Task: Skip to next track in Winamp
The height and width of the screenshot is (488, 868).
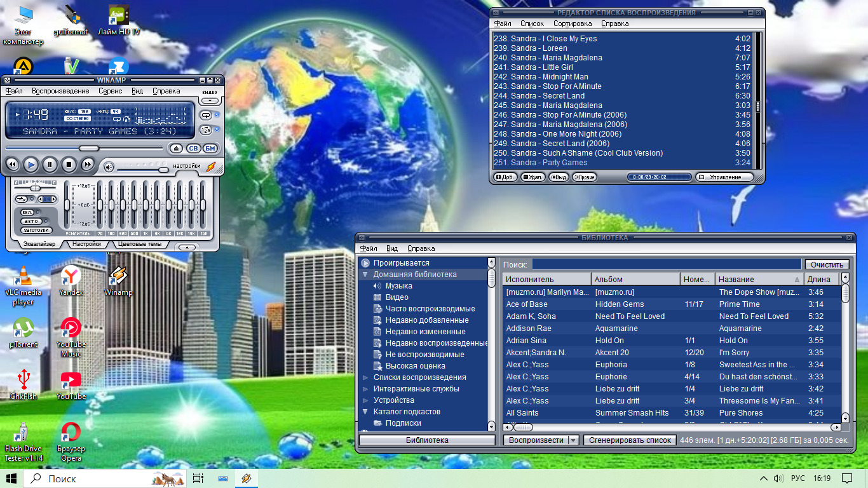Action: pyautogui.click(x=88, y=165)
